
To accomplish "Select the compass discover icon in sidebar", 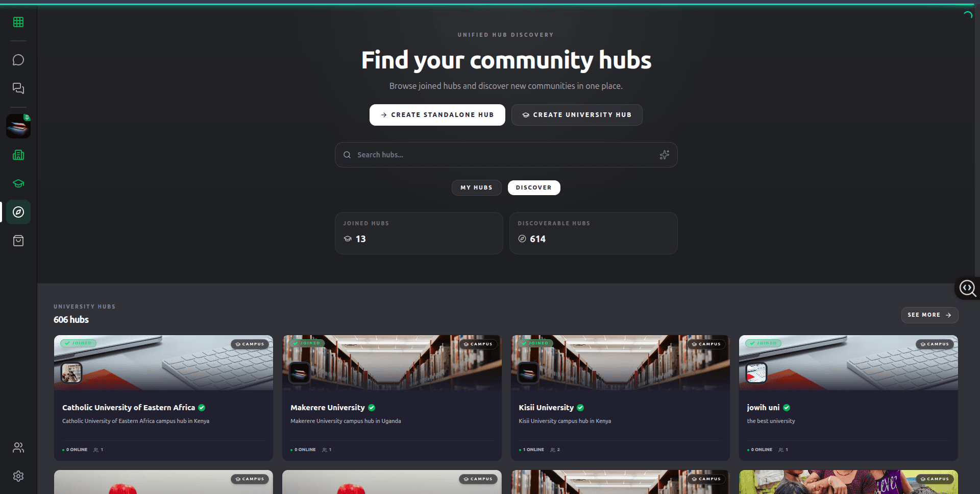I will pyautogui.click(x=18, y=212).
